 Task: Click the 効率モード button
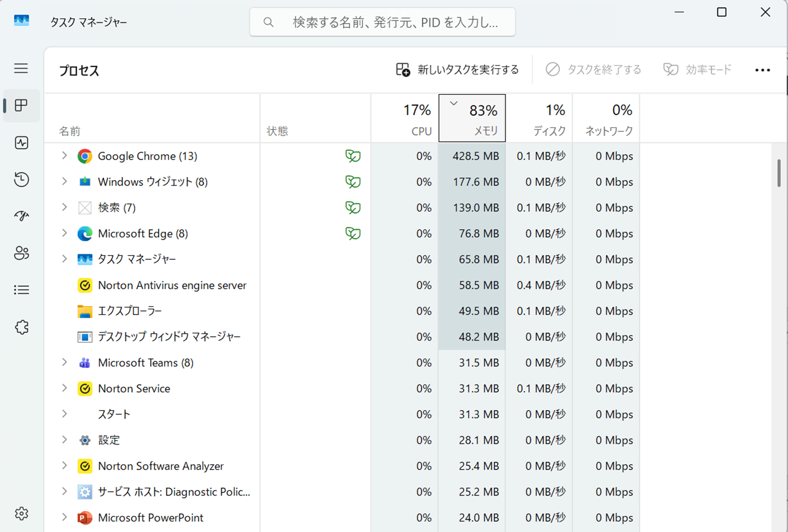697,70
